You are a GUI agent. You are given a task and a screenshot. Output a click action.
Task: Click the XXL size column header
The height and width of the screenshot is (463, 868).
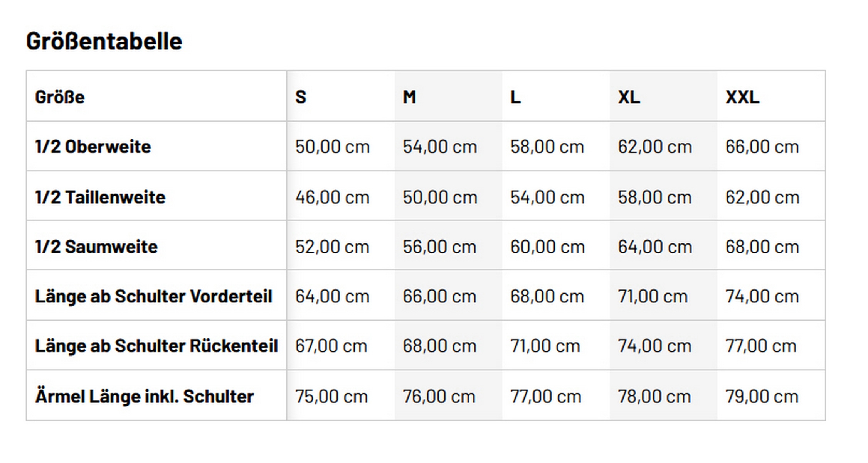coord(742,97)
